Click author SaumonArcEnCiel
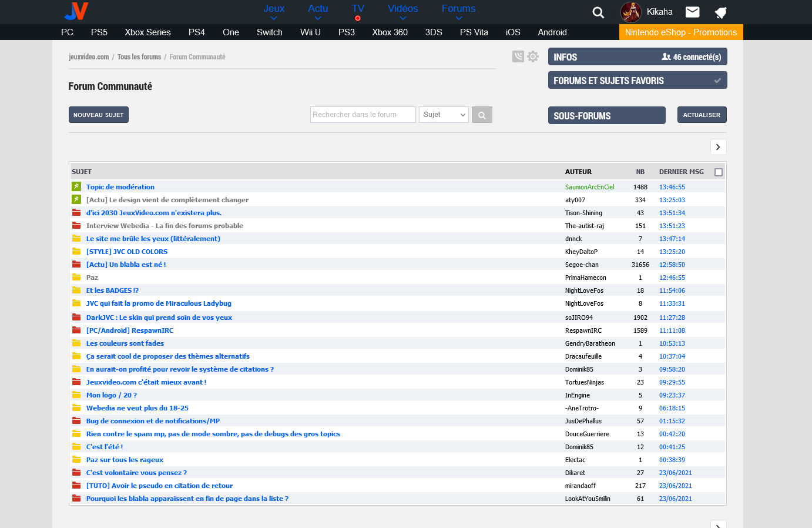The width and height of the screenshot is (812, 528). click(589, 187)
